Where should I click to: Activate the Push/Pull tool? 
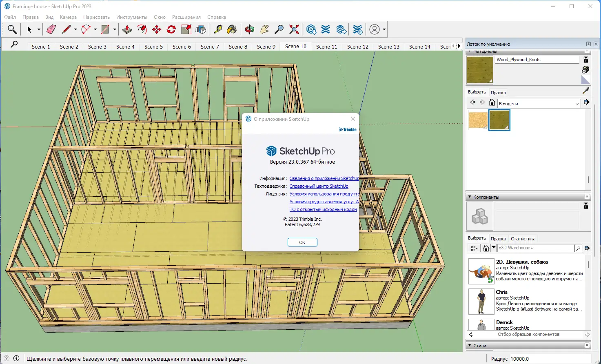pyautogui.click(x=127, y=29)
